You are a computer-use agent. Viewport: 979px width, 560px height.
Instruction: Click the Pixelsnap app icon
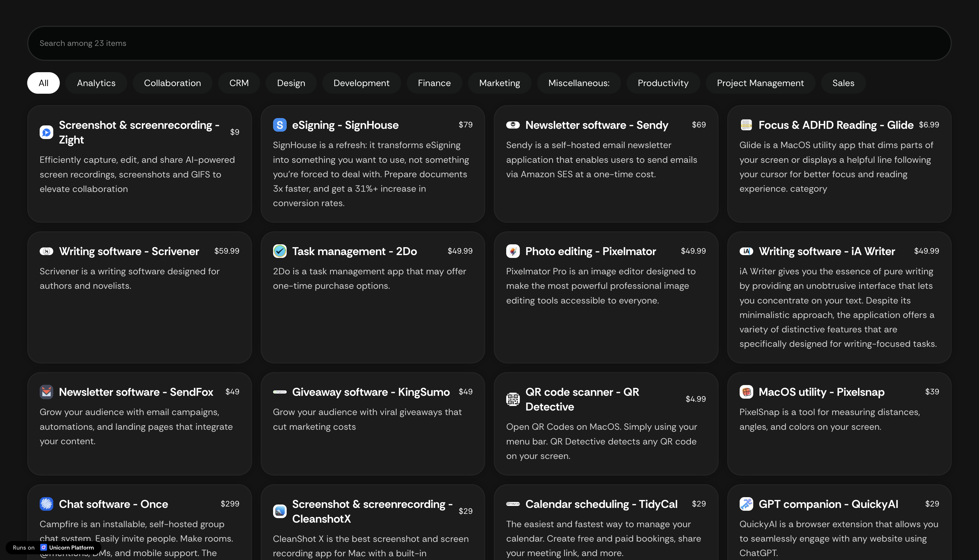746,392
